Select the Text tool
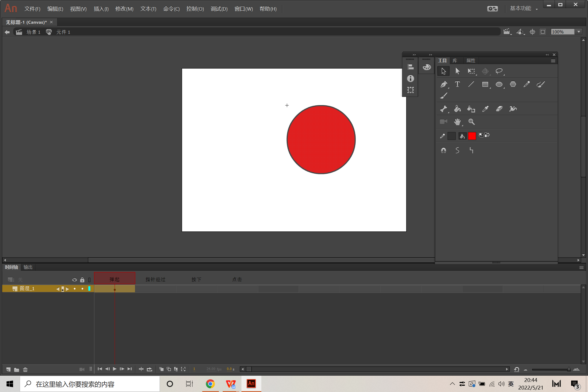588x392 pixels. coord(457,84)
